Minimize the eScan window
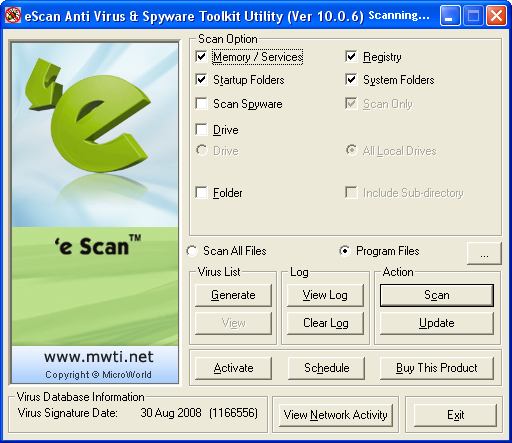This screenshot has width=512, height=443. [450, 15]
